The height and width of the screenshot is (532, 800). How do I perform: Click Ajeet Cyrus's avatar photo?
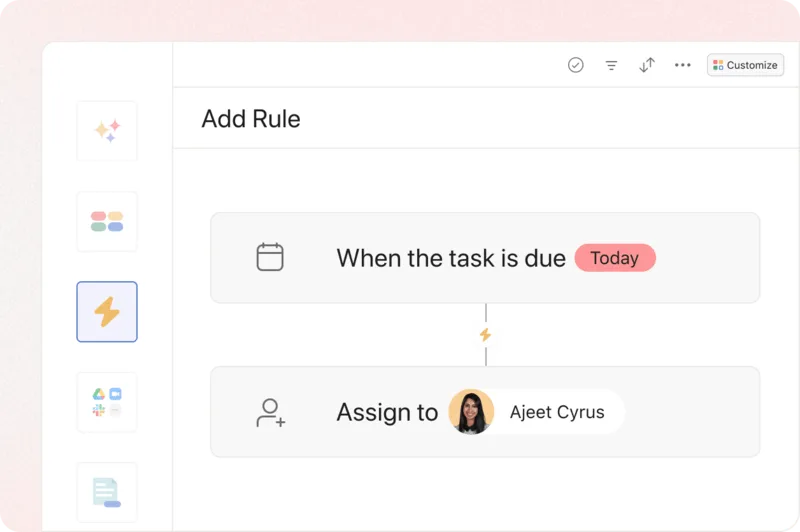click(471, 412)
